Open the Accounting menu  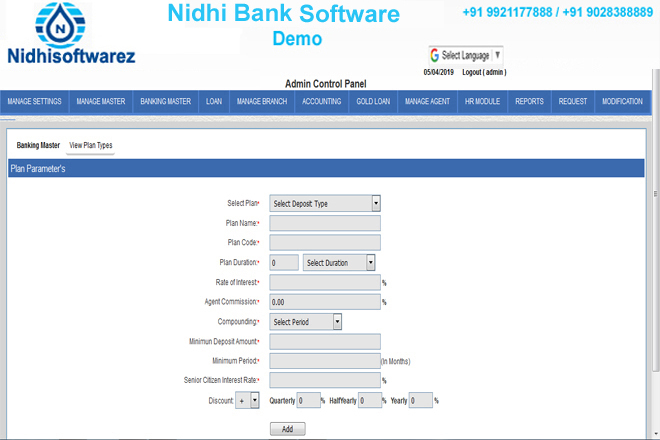[x=322, y=101]
